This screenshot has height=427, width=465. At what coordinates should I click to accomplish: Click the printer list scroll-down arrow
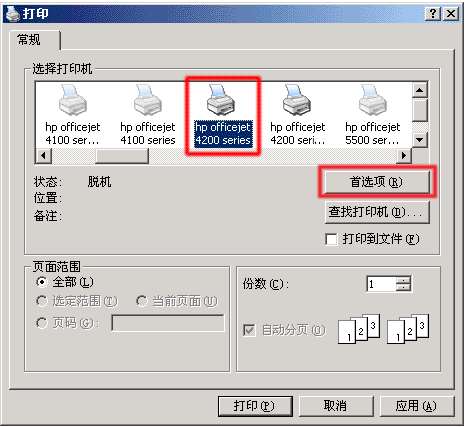(x=420, y=140)
